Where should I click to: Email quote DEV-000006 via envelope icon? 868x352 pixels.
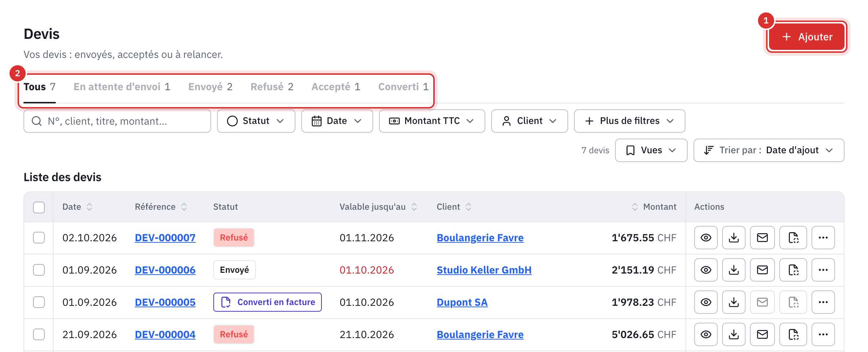tap(762, 270)
